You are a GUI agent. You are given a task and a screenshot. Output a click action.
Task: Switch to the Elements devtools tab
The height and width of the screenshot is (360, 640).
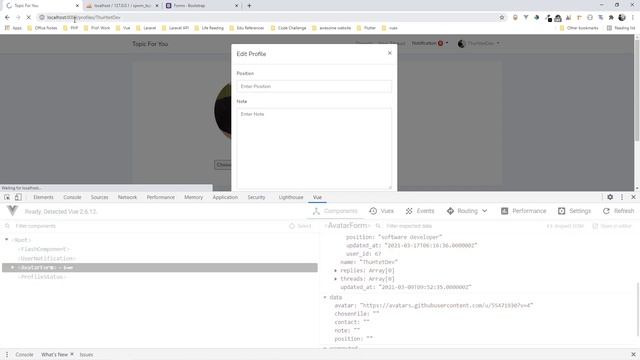43,197
